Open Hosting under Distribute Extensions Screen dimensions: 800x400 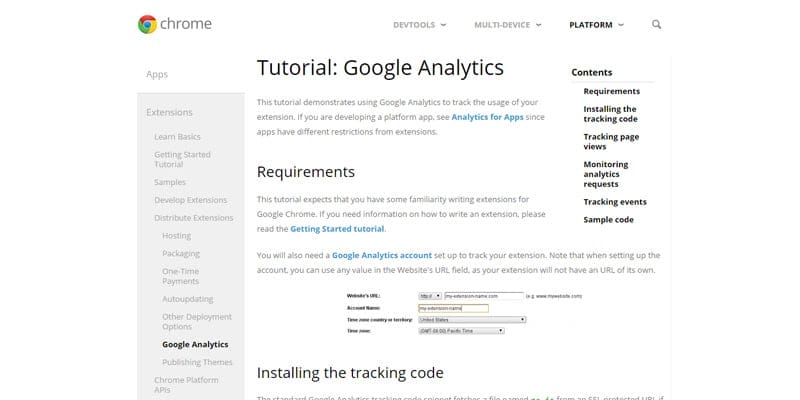point(177,236)
